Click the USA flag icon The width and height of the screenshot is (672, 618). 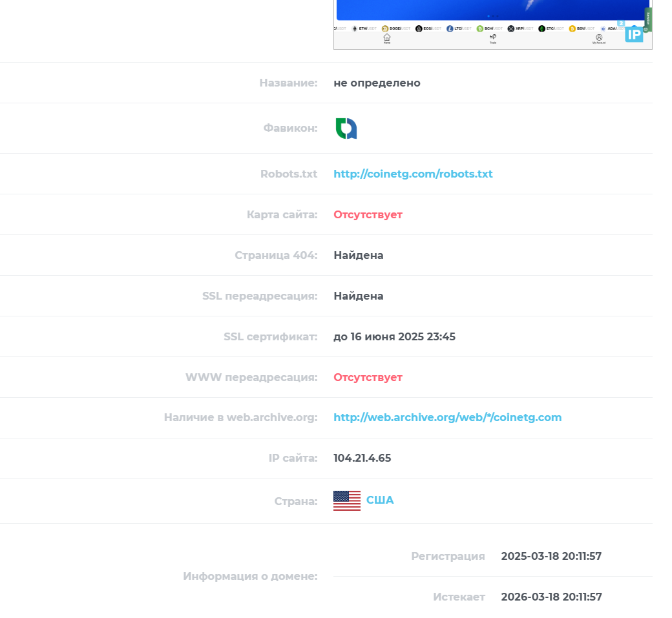point(347,500)
